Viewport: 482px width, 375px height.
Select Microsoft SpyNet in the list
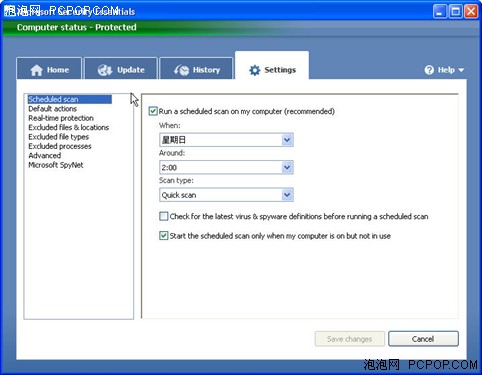tap(56, 165)
